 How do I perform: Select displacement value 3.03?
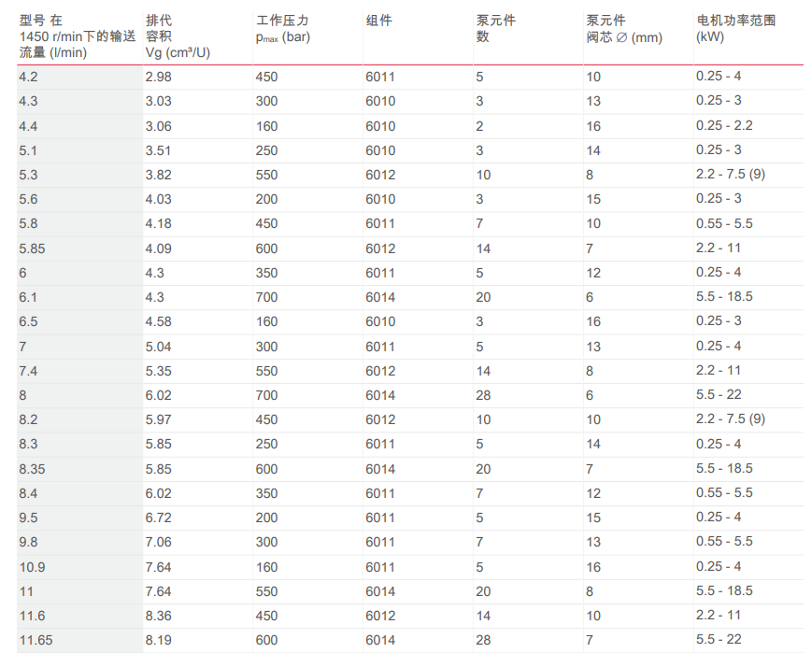point(159,101)
